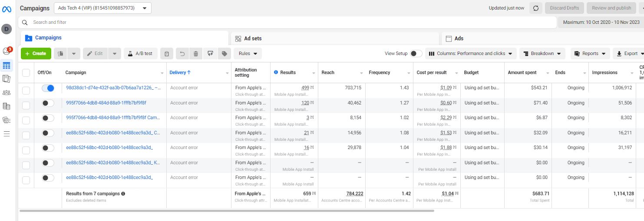Click the Review and publish button
Viewport: 644px width, 221px height.
point(611,8)
